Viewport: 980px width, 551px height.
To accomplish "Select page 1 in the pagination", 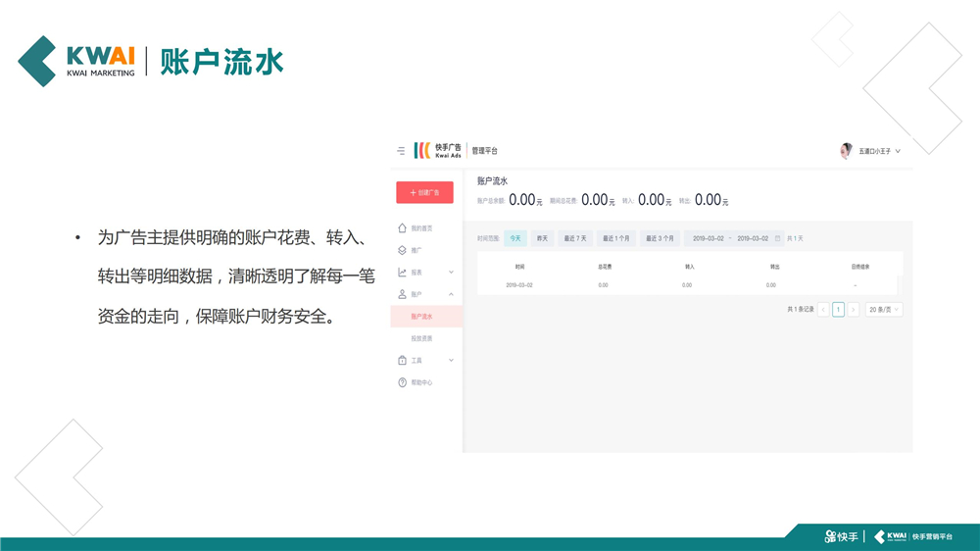I will [x=838, y=310].
